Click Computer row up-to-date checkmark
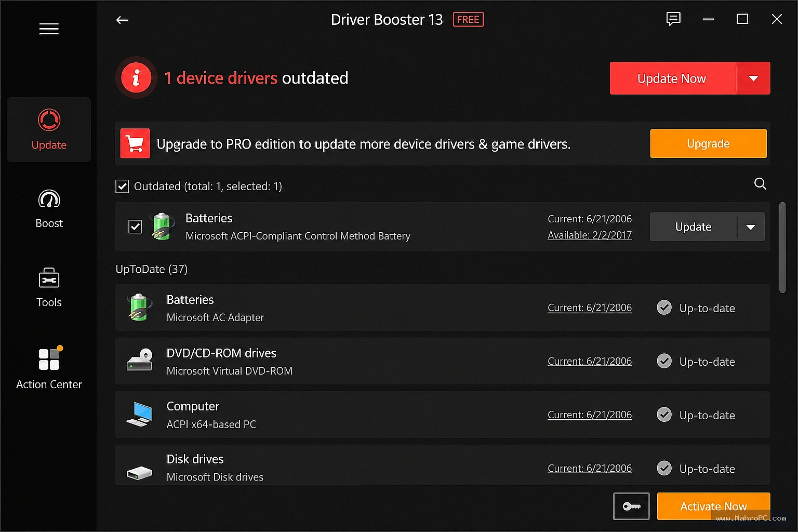The image size is (798, 532). [664, 415]
